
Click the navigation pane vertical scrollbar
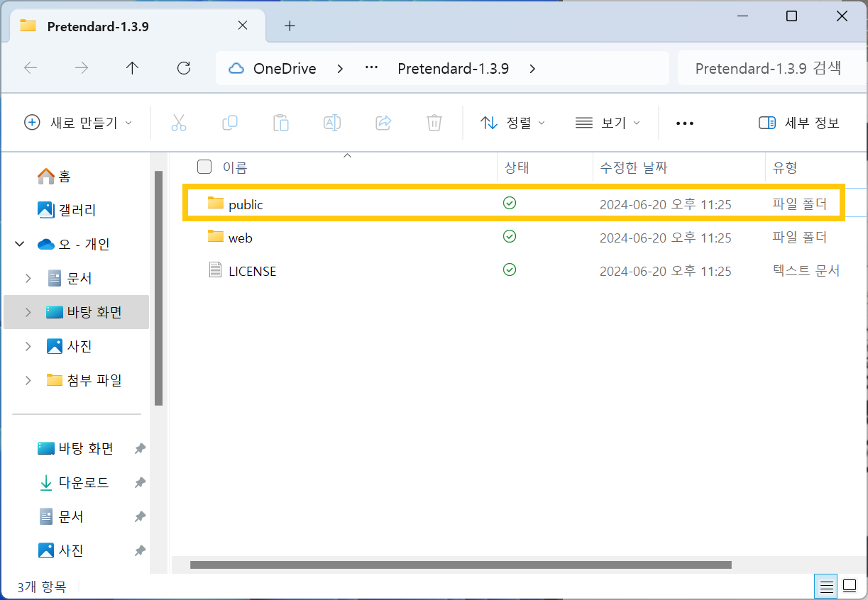159,288
